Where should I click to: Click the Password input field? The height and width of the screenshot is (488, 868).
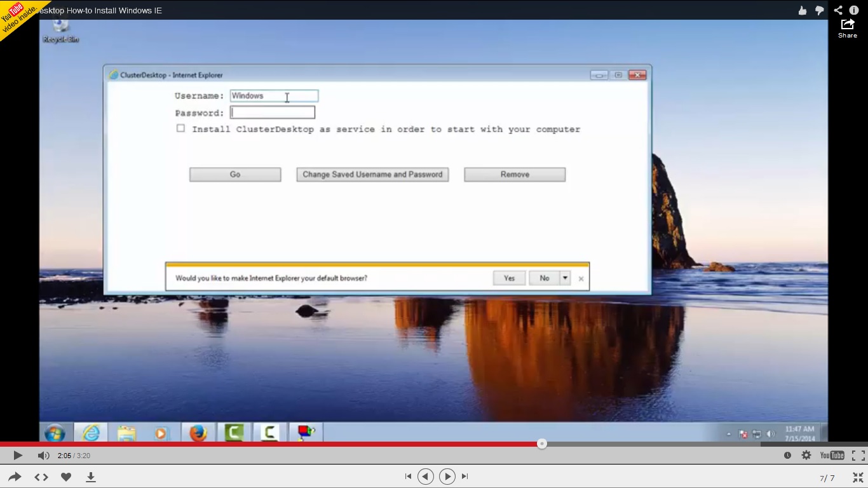[x=273, y=112]
